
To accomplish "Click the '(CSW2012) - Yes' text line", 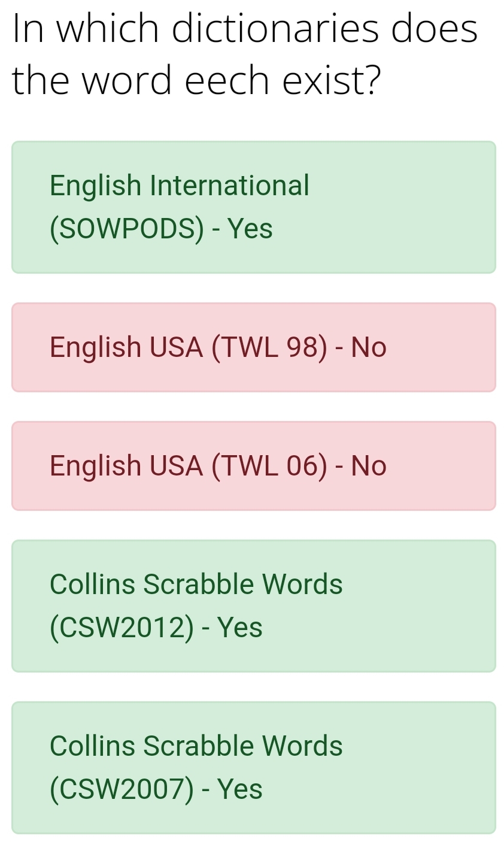I will (156, 628).
